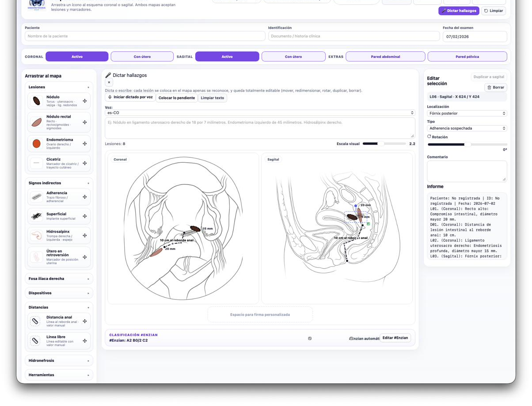Pick the orange Endometrioma icon
532x406 pixels.
point(36,144)
